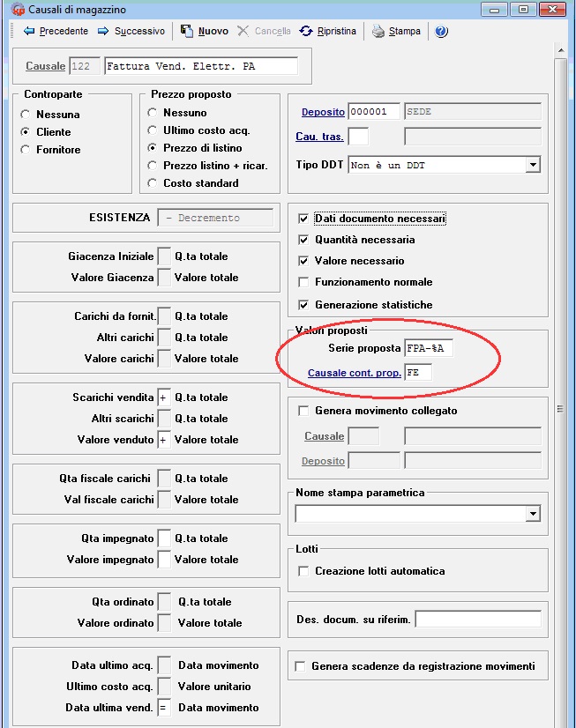Click the Serie proposta input field
The width and height of the screenshot is (576, 728).
[429, 348]
